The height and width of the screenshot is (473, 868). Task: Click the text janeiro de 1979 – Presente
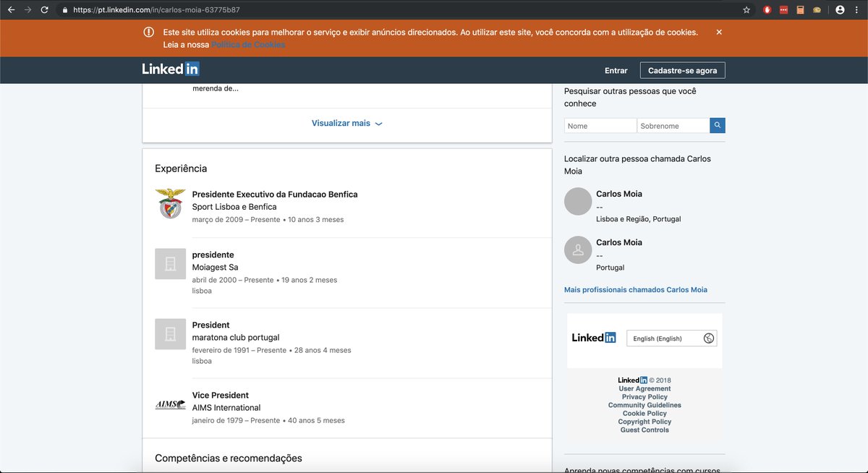point(236,420)
